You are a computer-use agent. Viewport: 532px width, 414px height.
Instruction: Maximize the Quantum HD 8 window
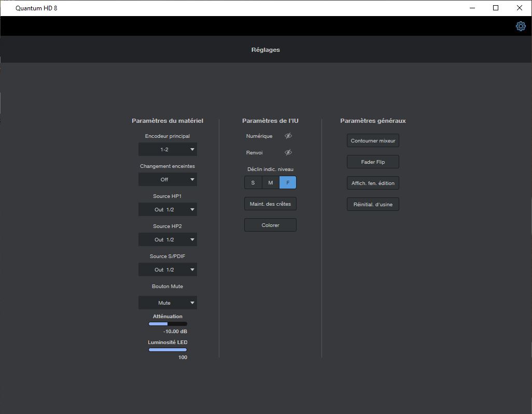point(496,8)
